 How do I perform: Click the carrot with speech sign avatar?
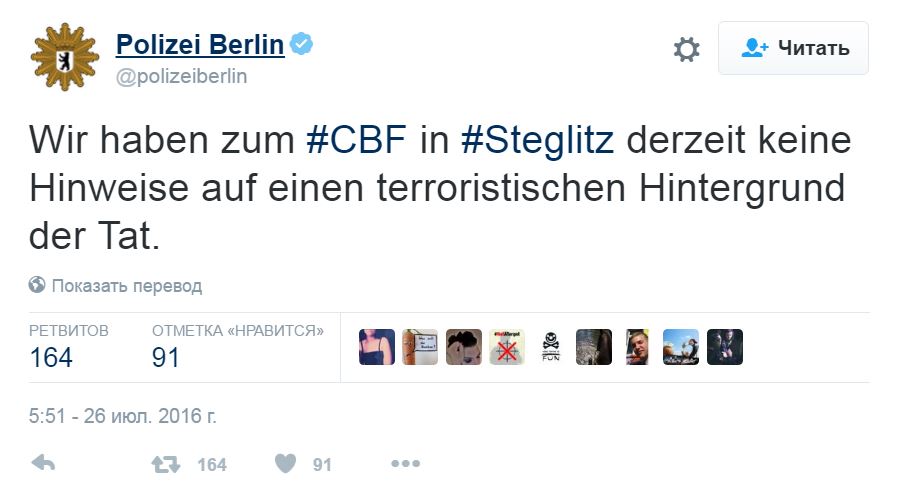tap(420, 347)
